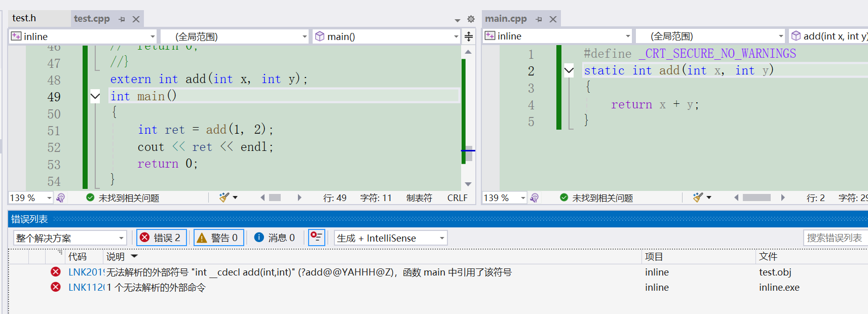Select the test.obj file cell
This screenshot has height=314, width=868.
pos(775,272)
